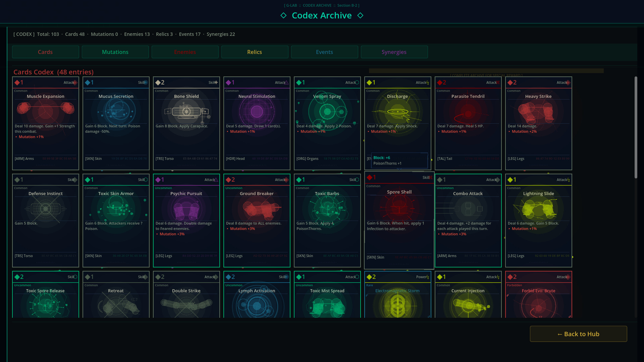Select the Mutations filter button

coord(115,52)
